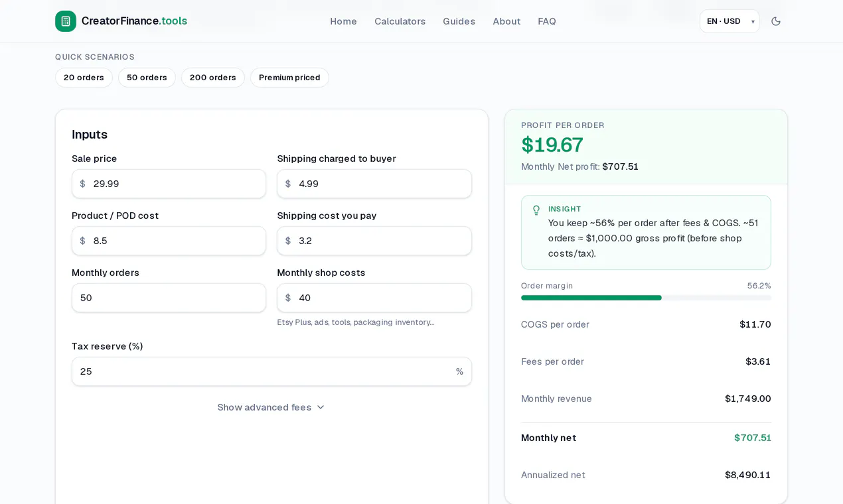Focus the Monthly orders field

point(169,298)
